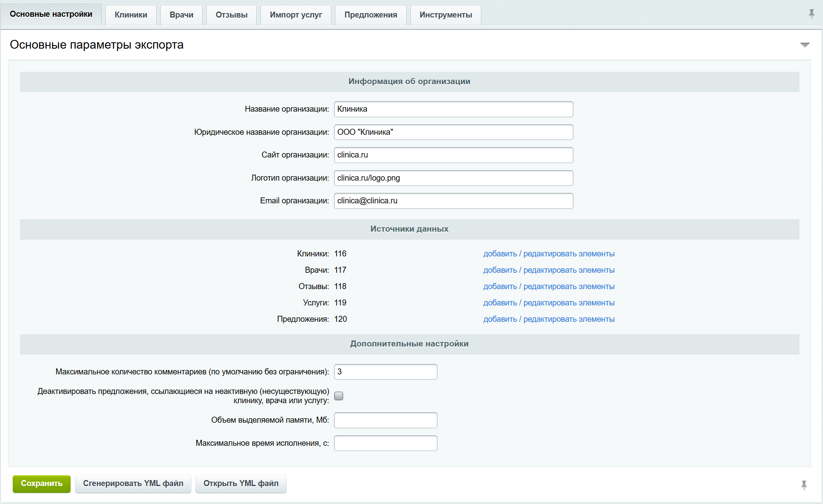Screen dimensions: 823x504
Task: Open element editing for Врачи source
Action: point(549,270)
